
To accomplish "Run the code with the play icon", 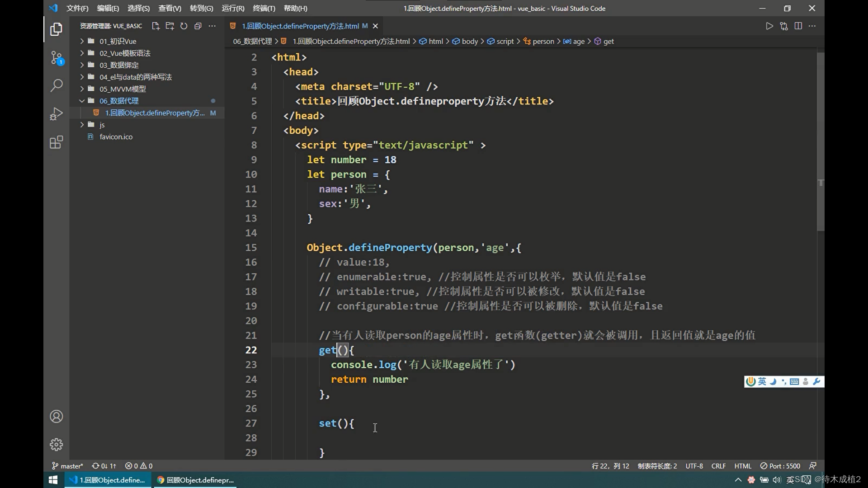I will pos(769,26).
